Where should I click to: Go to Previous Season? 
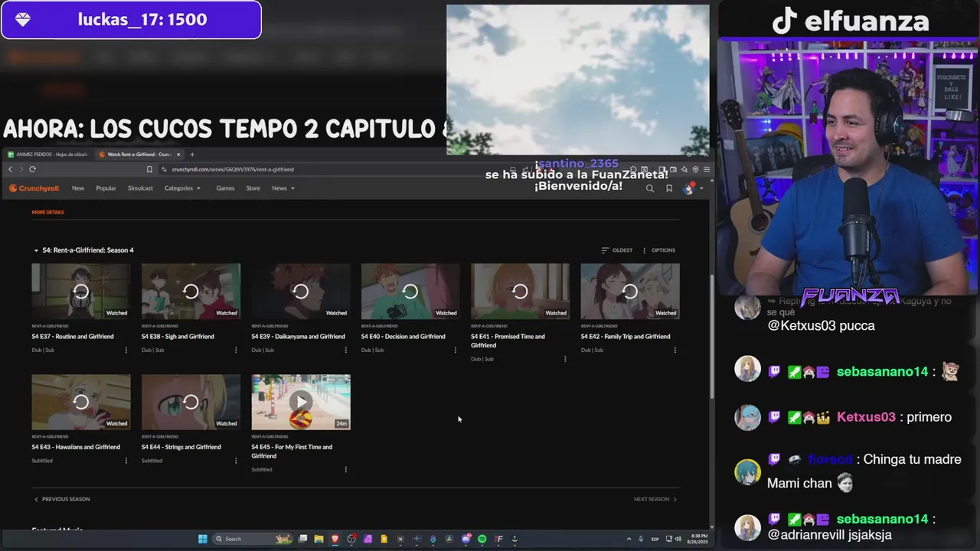[62, 499]
